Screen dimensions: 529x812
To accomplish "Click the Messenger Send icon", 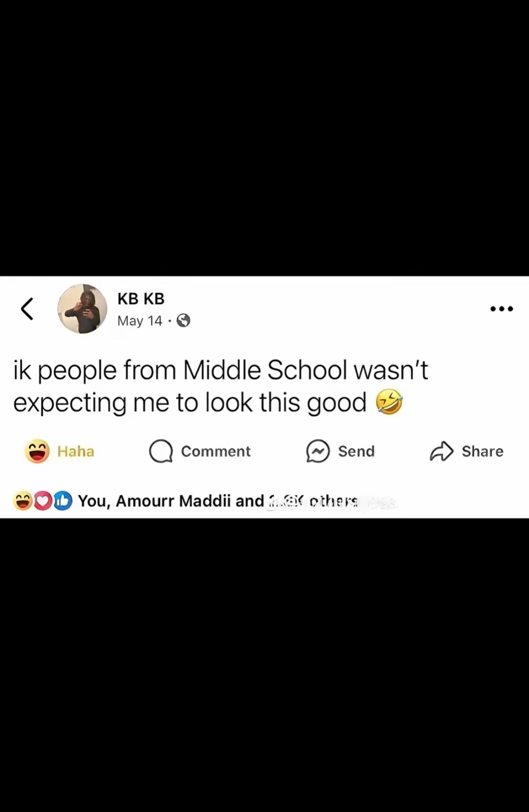I will click(318, 451).
